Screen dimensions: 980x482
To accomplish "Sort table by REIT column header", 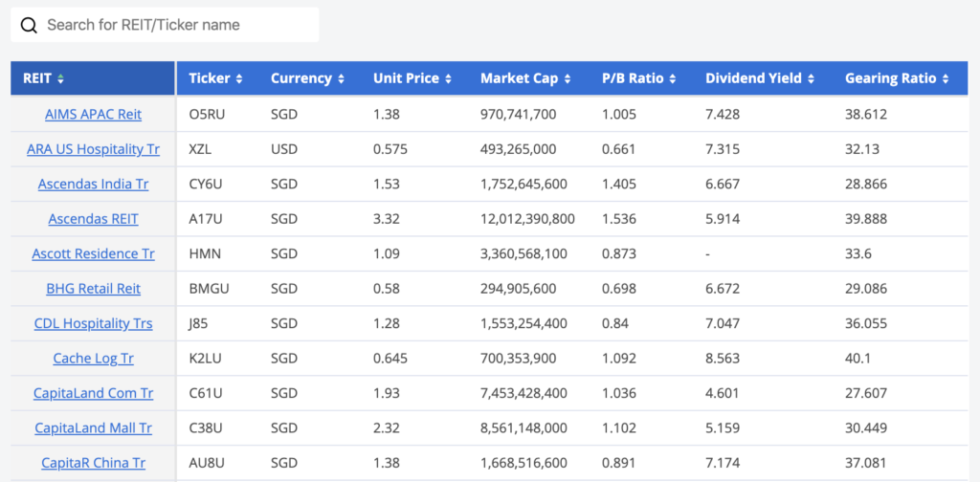I will [x=93, y=78].
